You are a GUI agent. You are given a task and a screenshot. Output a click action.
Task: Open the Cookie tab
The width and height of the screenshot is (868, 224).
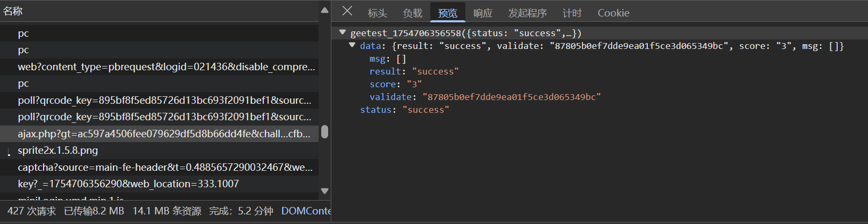coord(613,13)
